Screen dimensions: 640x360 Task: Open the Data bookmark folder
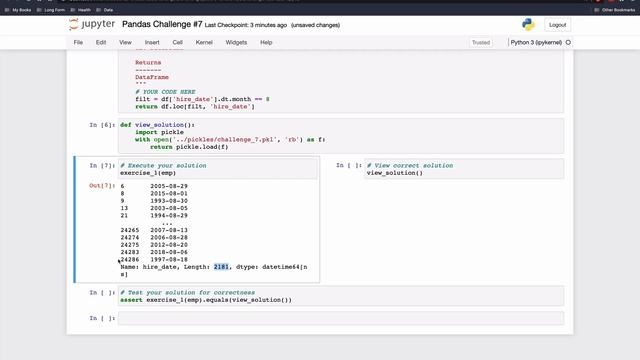click(x=105, y=10)
